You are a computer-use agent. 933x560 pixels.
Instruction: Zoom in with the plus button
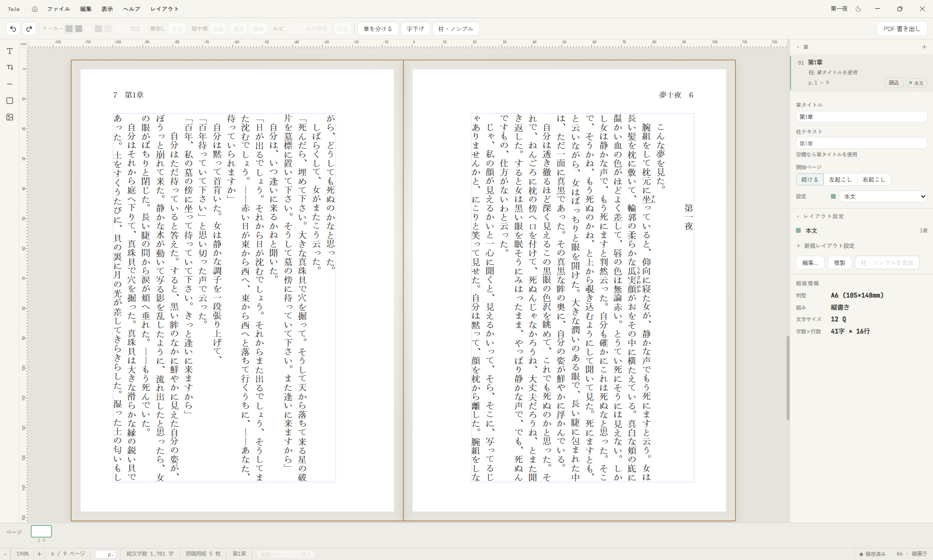tap(39, 554)
